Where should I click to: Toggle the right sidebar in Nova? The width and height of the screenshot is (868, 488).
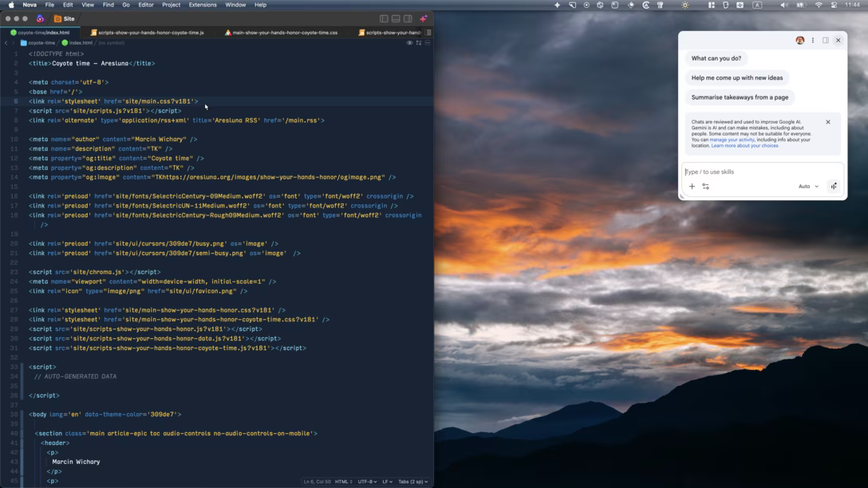click(408, 19)
